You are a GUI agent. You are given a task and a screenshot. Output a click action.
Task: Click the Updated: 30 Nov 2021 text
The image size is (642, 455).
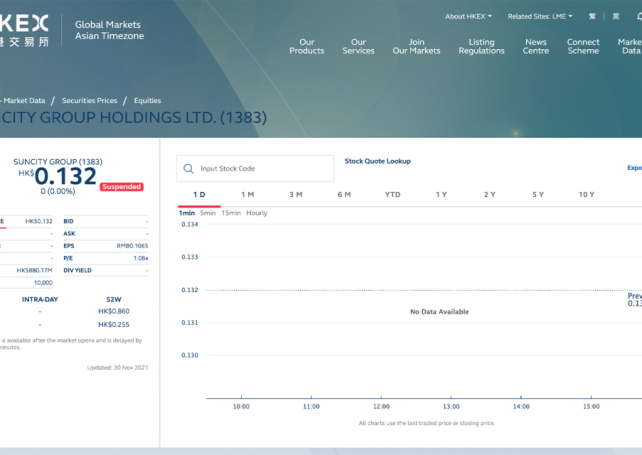118,368
